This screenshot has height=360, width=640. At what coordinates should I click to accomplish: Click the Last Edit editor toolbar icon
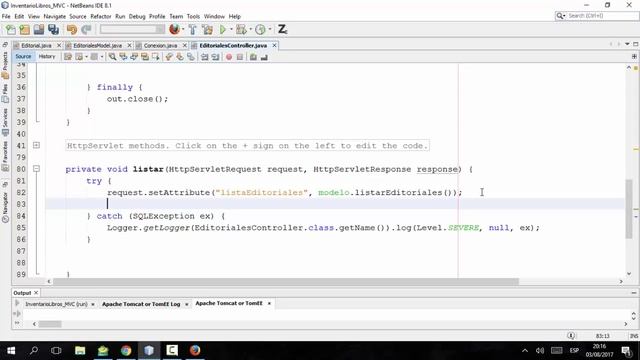click(68, 57)
